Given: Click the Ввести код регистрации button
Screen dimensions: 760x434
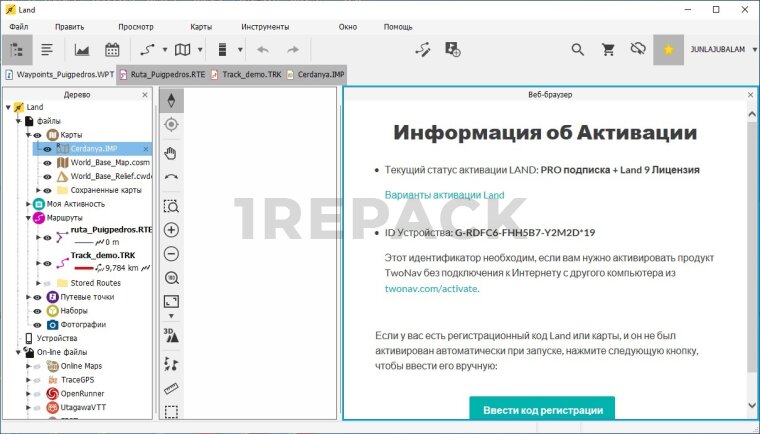Looking at the screenshot, I should (x=542, y=410).
